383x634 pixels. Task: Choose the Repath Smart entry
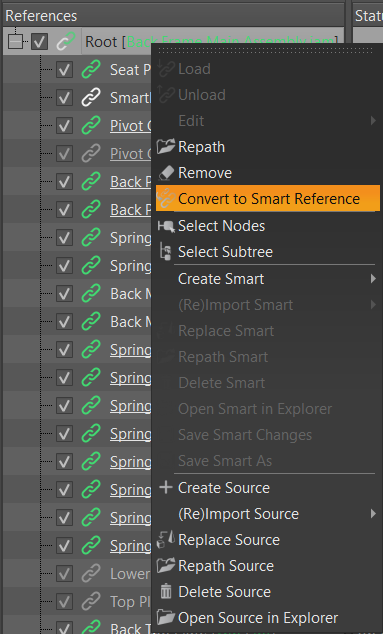click(268, 357)
